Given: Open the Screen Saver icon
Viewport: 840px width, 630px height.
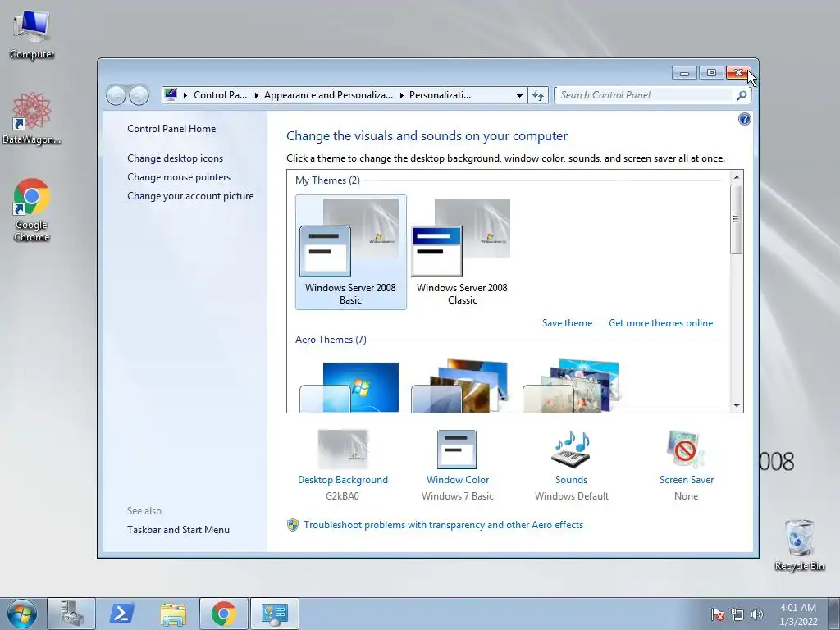Looking at the screenshot, I should point(686,449).
